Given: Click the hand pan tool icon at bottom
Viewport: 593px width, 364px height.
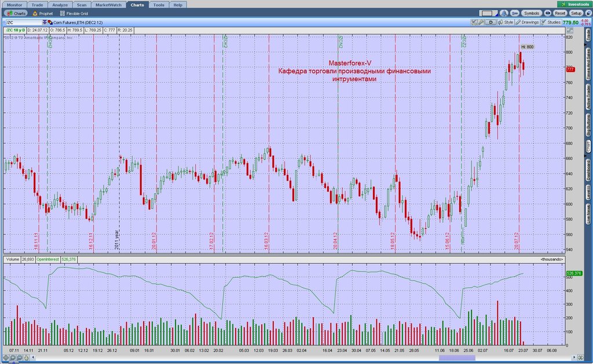Looking at the screenshot, I should click(26, 357).
